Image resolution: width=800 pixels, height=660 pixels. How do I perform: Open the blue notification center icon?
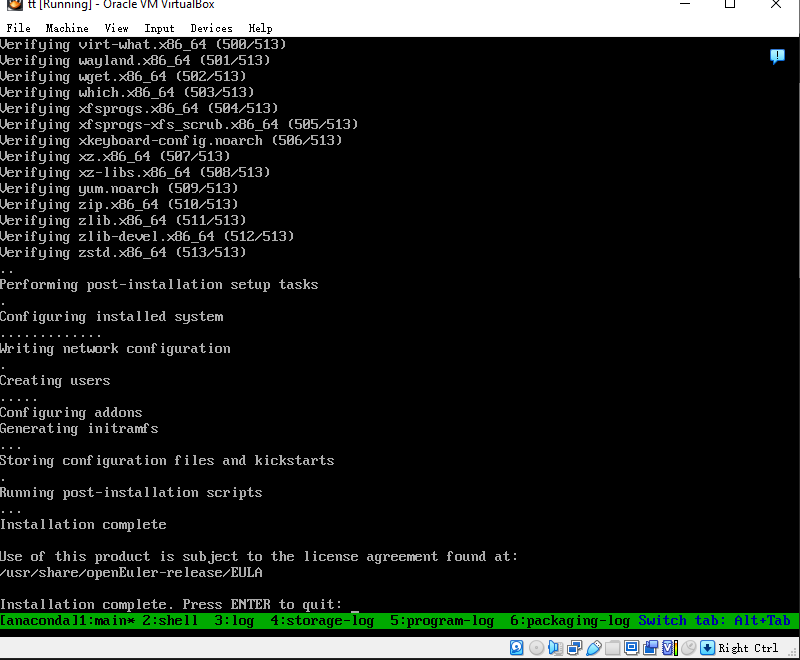coord(777,57)
